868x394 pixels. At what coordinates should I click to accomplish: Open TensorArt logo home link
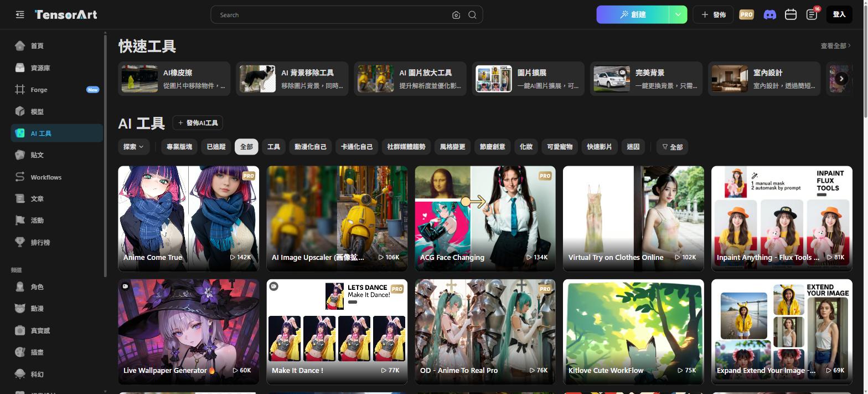[x=66, y=15]
